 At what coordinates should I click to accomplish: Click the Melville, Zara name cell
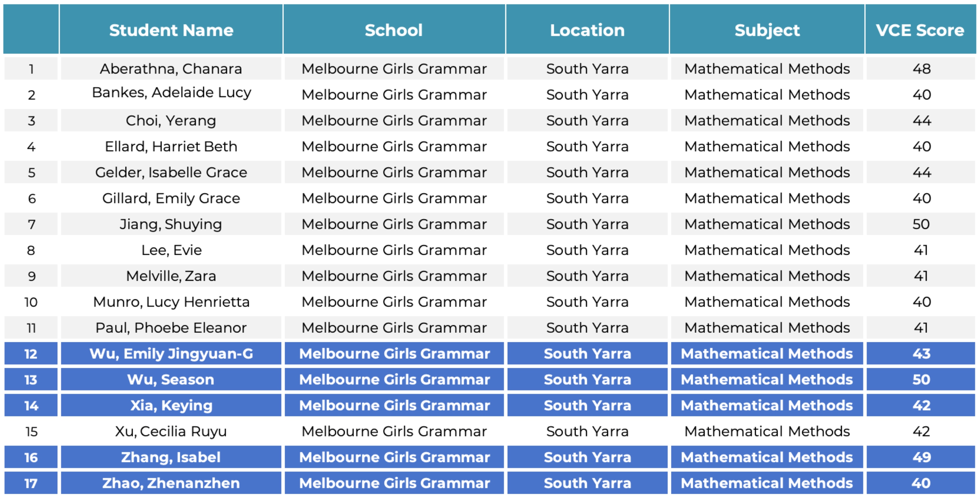pyautogui.click(x=171, y=276)
